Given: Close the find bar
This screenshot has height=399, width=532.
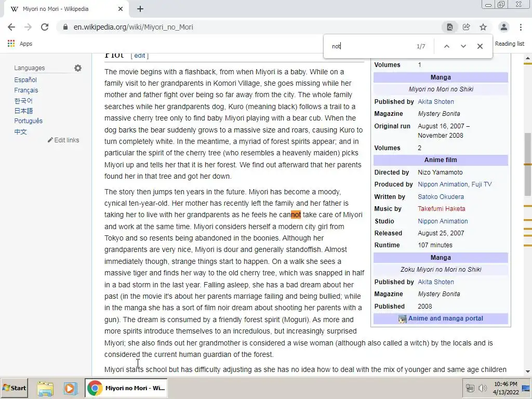Looking at the screenshot, I should (x=480, y=46).
